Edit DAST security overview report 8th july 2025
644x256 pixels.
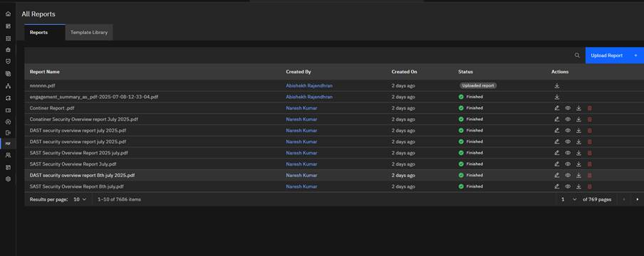pyautogui.click(x=557, y=175)
